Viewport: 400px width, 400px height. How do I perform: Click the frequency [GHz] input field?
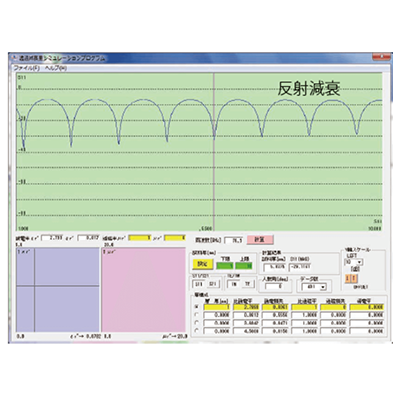tap(234, 240)
